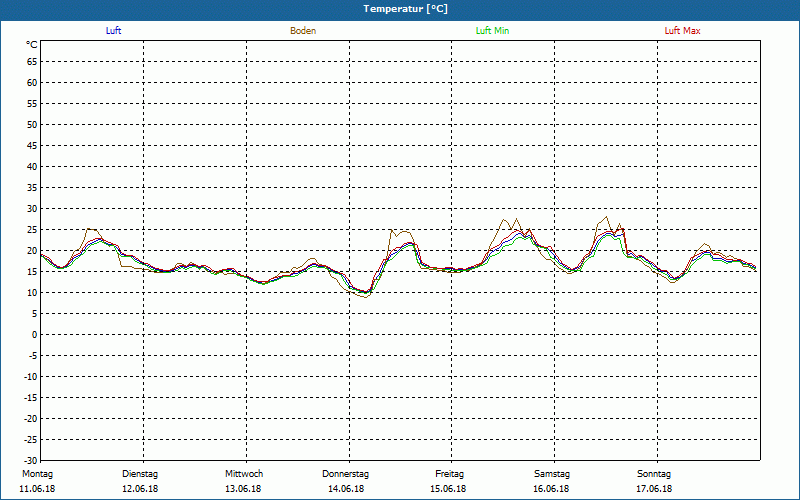Click the date 14.06.18
The width and height of the screenshot is (800, 500).
coord(346,489)
